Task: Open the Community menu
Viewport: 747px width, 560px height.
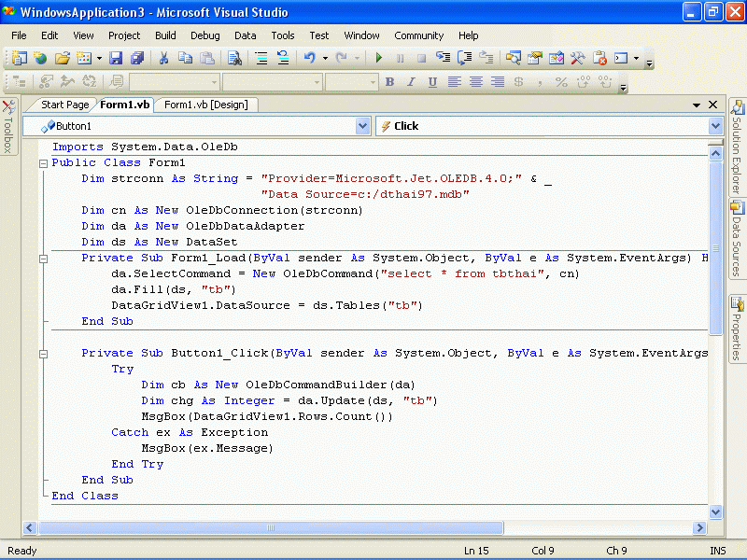Action: tap(418, 35)
